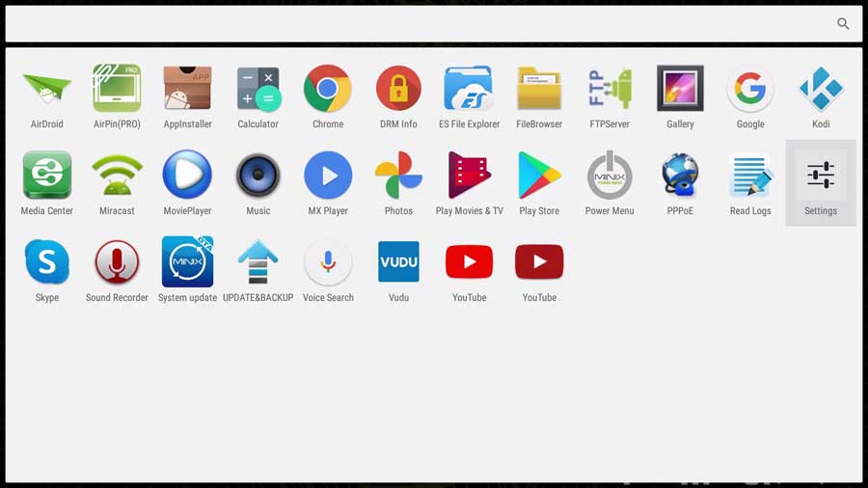The image size is (868, 488).
Task: Open the highlighted Settings app
Action: 821,182
